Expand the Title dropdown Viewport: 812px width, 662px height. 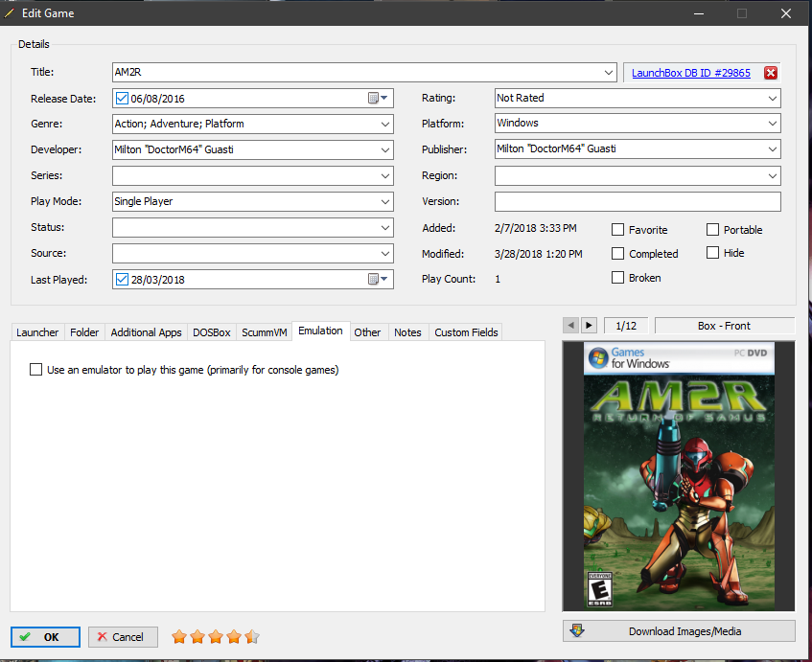click(609, 73)
